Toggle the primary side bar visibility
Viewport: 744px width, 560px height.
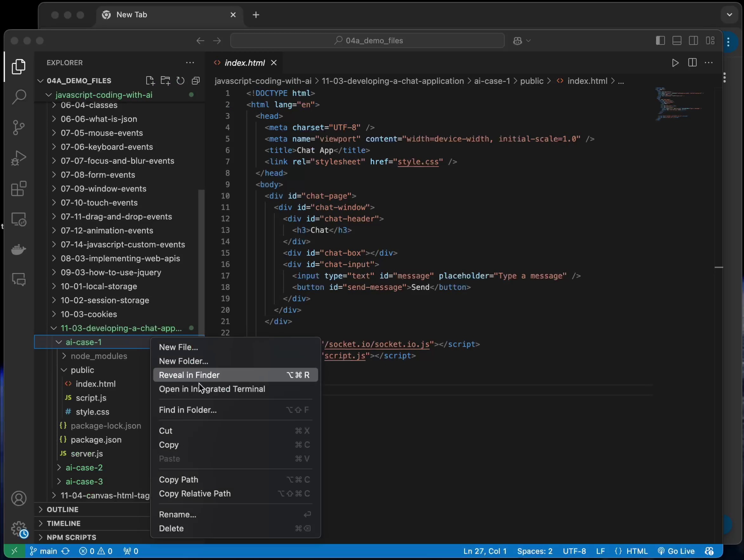[660, 41]
